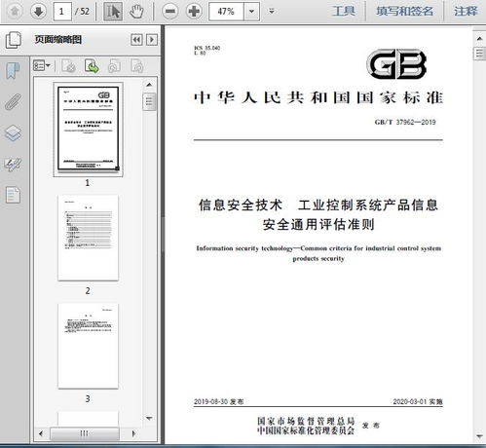Open the document page sidebar panel icon
The image size is (486, 448).
[13, 195]
